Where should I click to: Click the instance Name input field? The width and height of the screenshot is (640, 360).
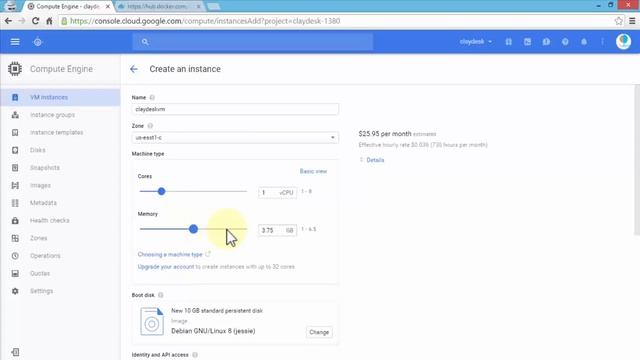235,109
